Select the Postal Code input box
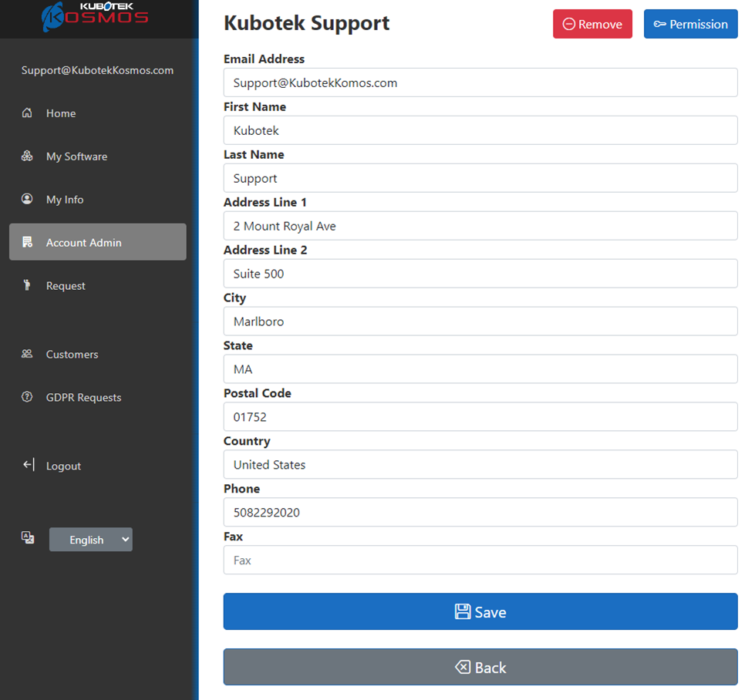The image size is (748, 700). [480, 417]
